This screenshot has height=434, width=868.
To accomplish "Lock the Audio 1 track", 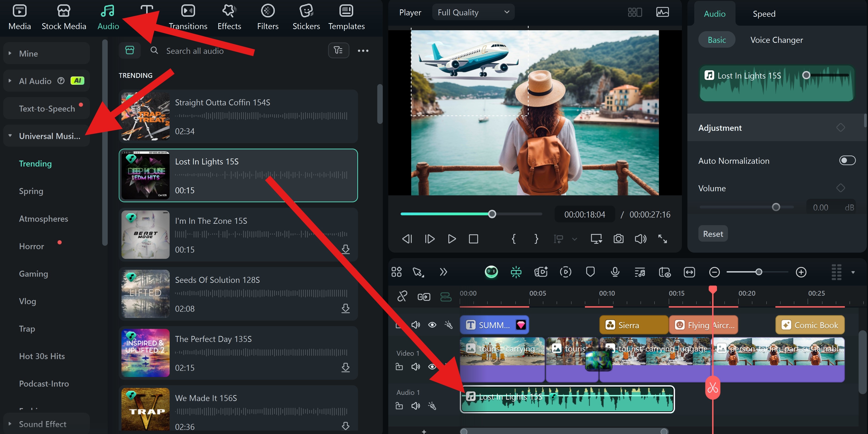I will click(399, 406).
